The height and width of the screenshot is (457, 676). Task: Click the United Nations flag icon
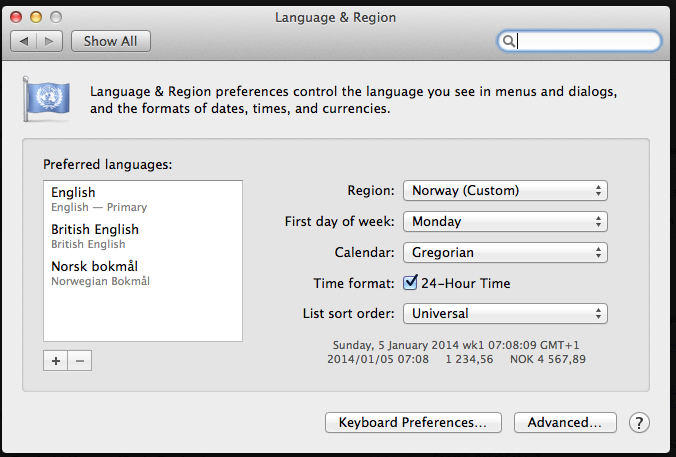point(45,100)
